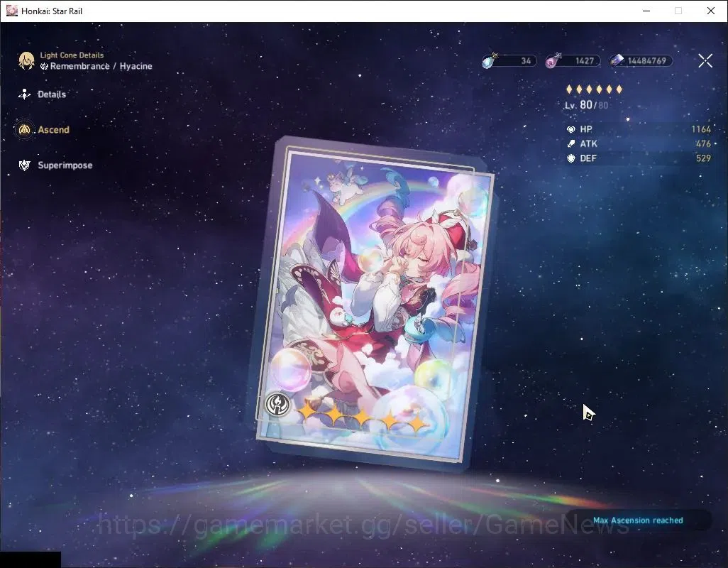
Task: Click the DEF value 529
Action: (x=703, y=158)
